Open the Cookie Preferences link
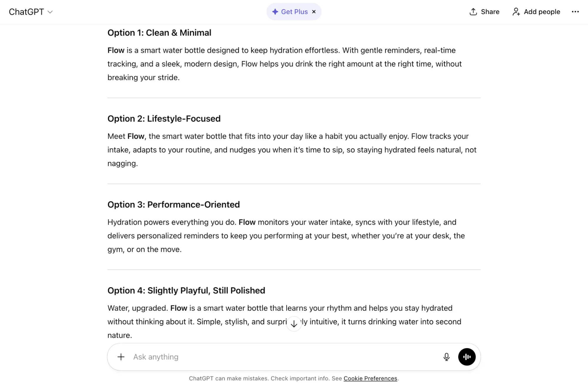Viewport: 588px width, 385px height. point(370,379)
